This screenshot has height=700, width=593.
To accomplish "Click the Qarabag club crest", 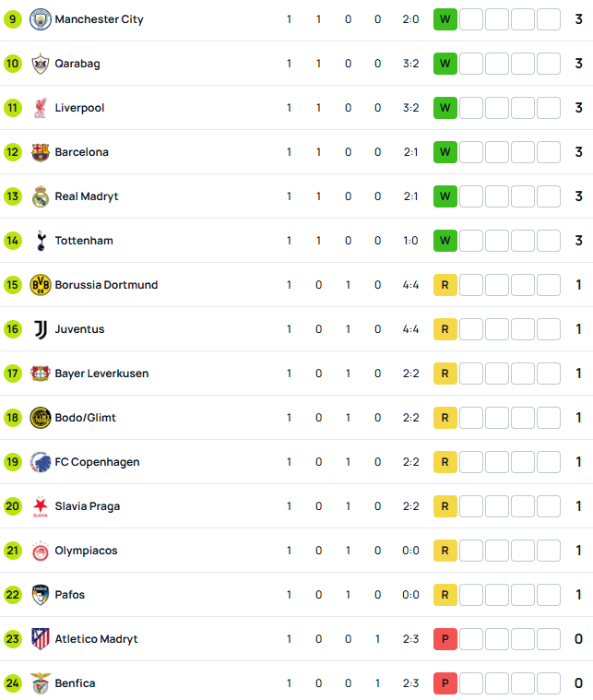I will click(x=41, y=64).
